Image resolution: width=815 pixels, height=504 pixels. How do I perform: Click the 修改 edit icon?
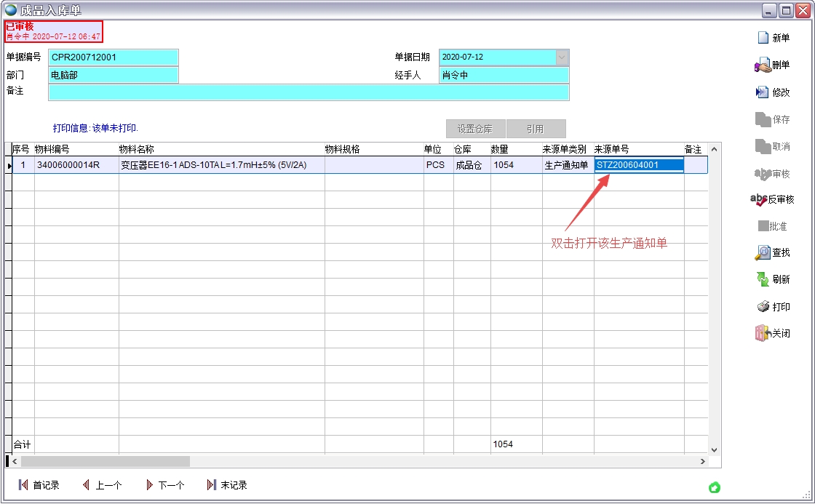[x=763, y=92]
